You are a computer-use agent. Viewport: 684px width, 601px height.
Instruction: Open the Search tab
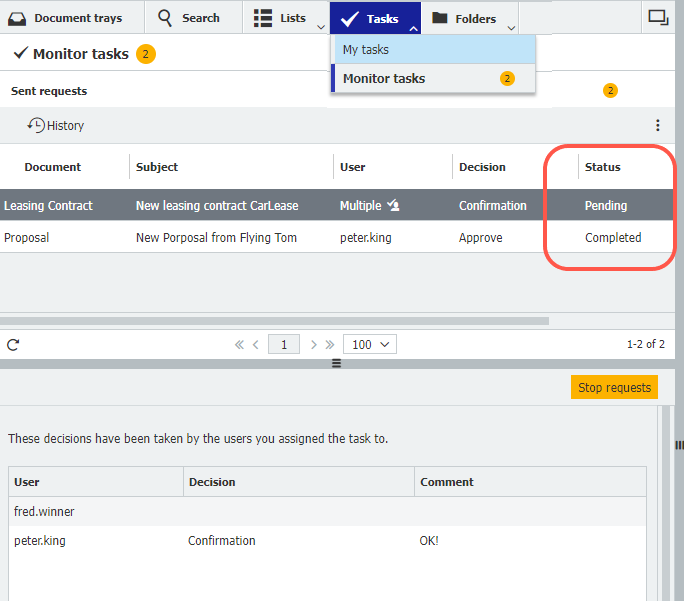tap(189, 18)
